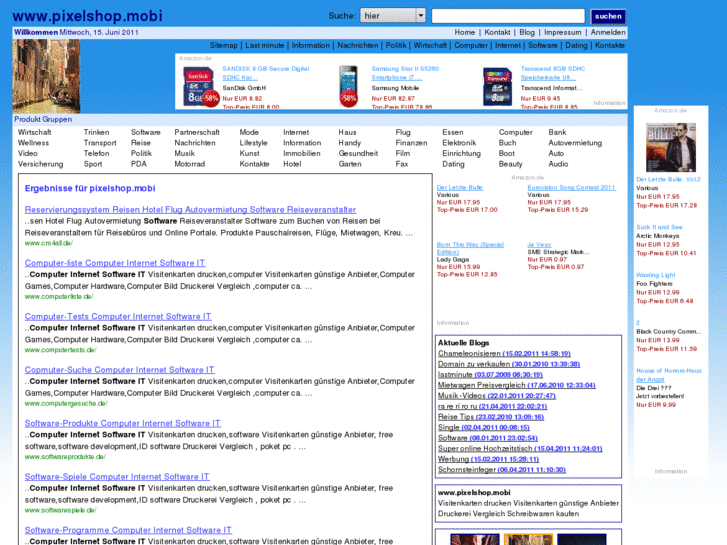
Task: Open the Impressum page link
Action: tap(562, 32)
